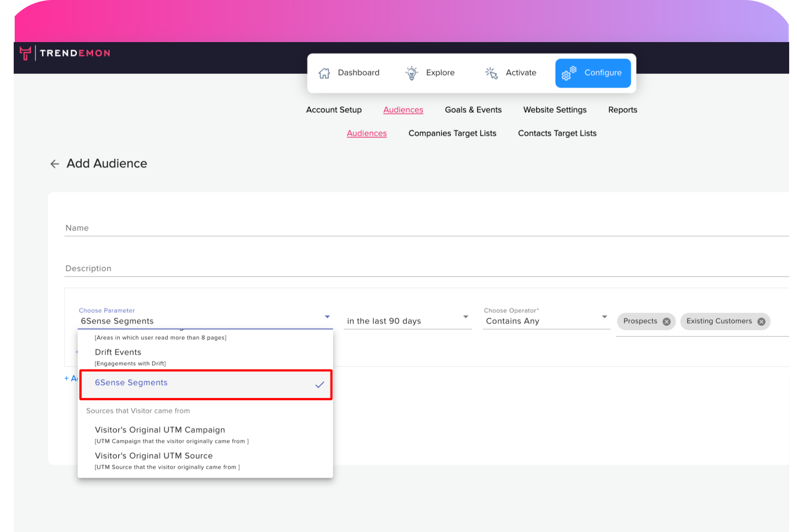Select the Audiences sub-tab link
Viewport: 797px width, 532px height.
[367, 133]
